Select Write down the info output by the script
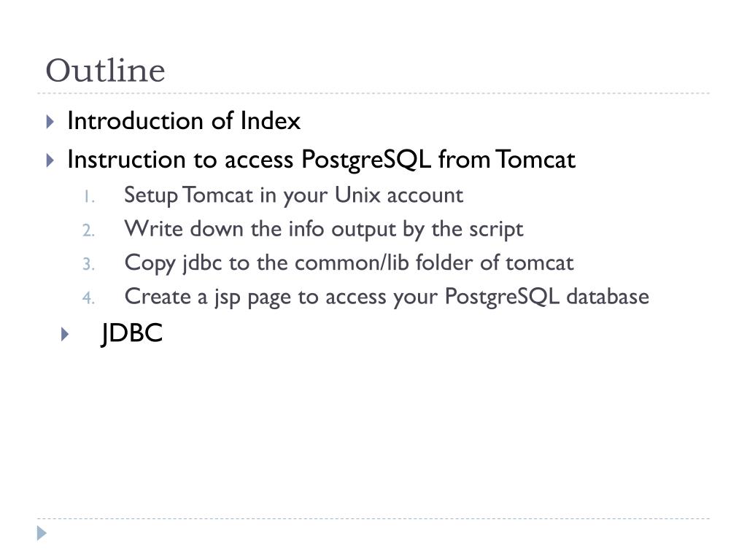 tap(324, 230)
